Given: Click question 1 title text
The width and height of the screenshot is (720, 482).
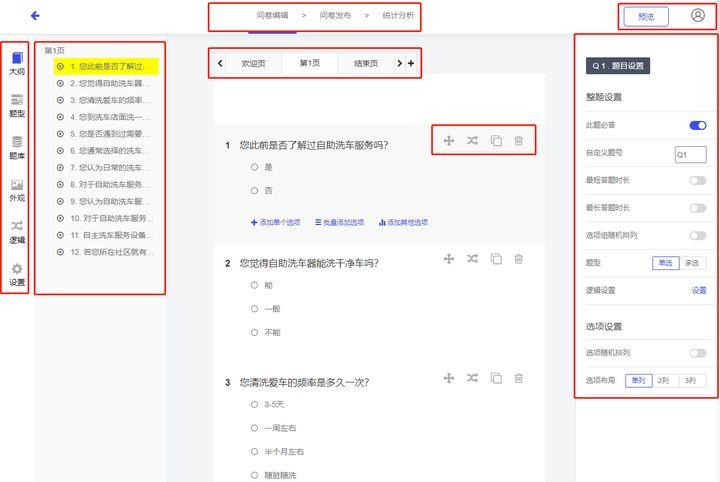Looking at the screenshot, I should (x=314, y=145).
